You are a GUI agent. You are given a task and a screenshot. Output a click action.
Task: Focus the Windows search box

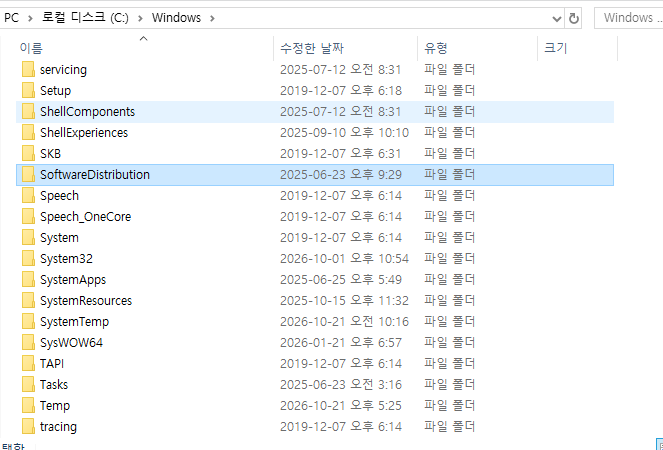(x=629, y=18)
